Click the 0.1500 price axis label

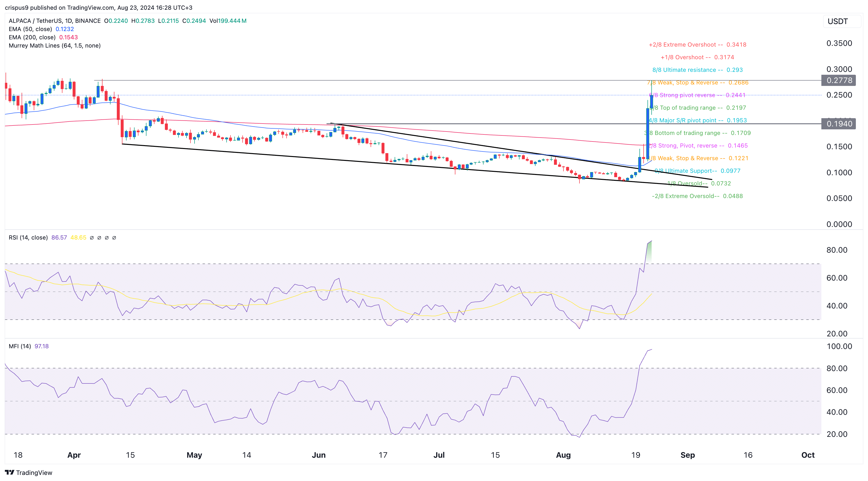839,146
